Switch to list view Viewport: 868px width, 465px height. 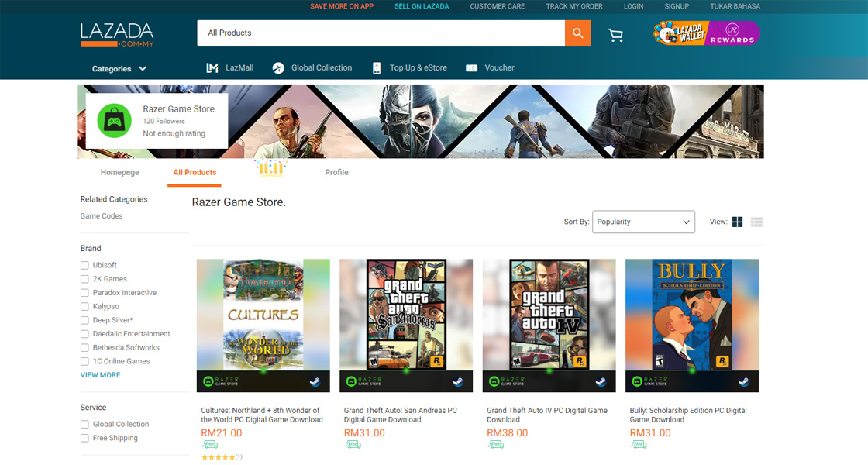tap(756, 222)
